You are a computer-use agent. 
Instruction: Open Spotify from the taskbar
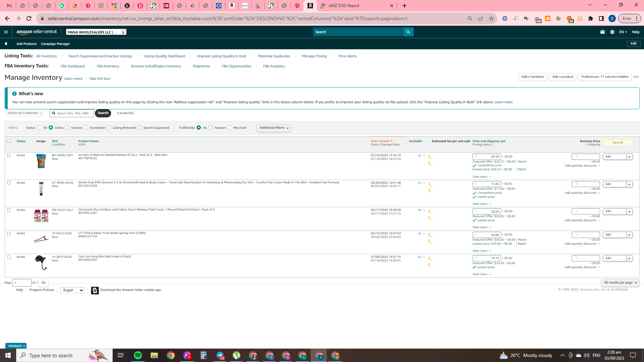138,355
